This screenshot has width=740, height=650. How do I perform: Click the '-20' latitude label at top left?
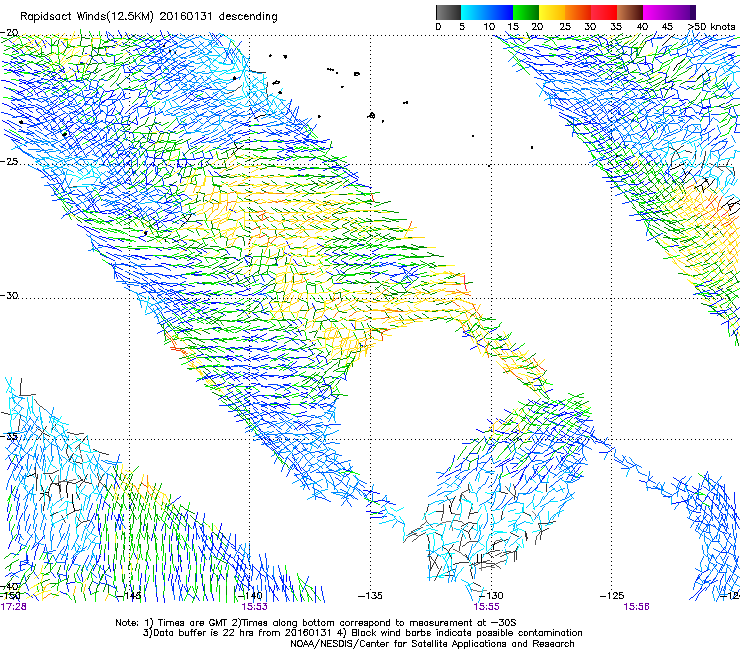tap(9, 33)
